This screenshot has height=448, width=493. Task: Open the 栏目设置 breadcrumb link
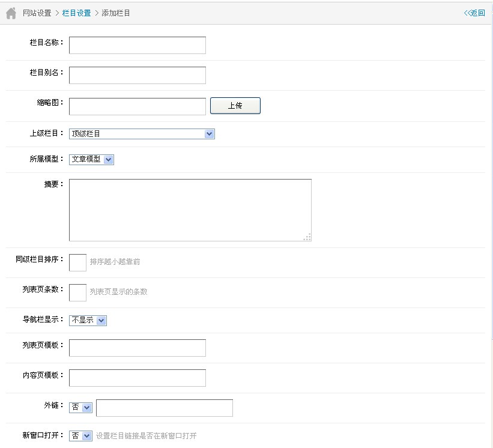pos(76,13)
